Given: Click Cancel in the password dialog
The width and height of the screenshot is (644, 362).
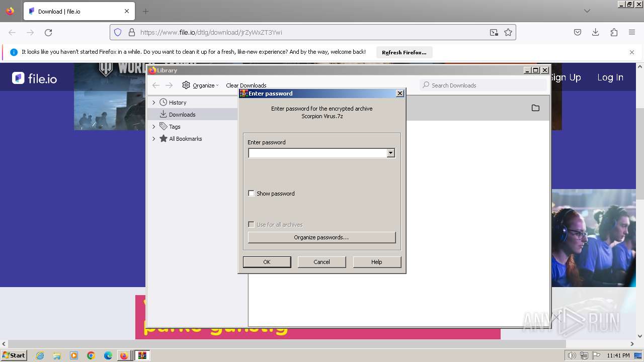Looking at the screenshot, I should pyautogui.click(x=321, y=262).
